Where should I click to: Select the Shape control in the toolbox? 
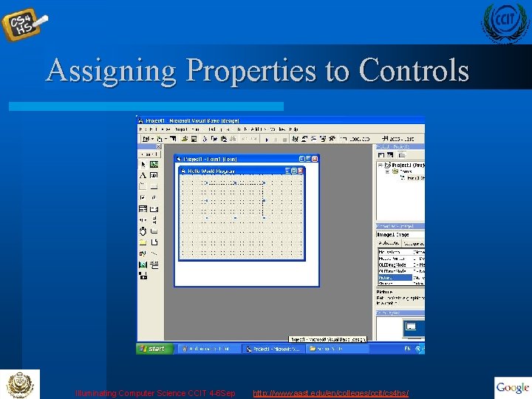point(143,253)
